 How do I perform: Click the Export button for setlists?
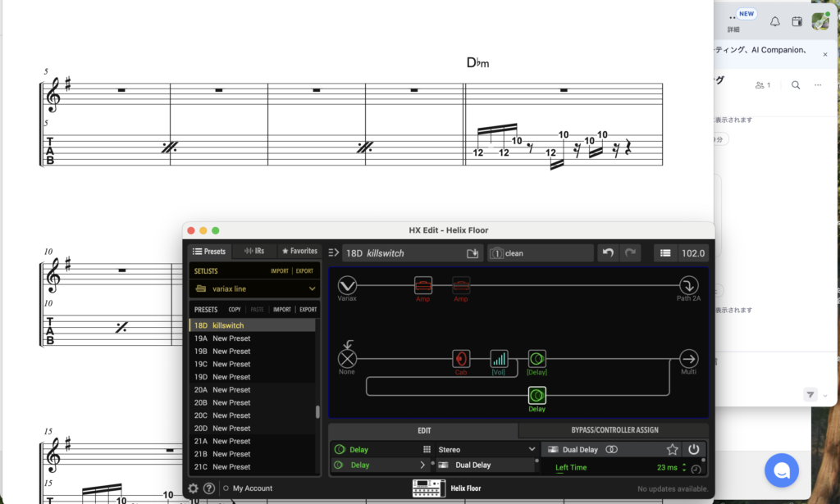pos(304,270)
